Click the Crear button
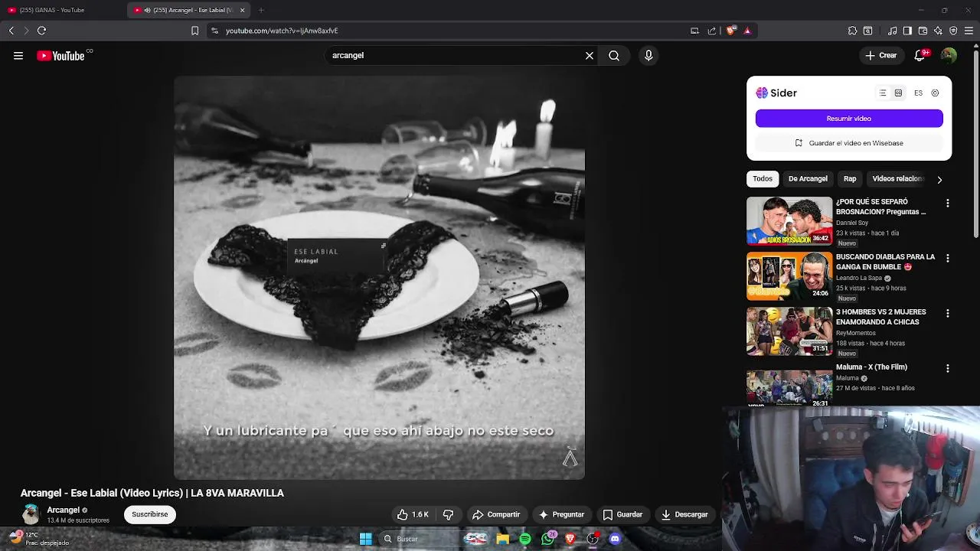Screen dimensions: 980x551 881,56
